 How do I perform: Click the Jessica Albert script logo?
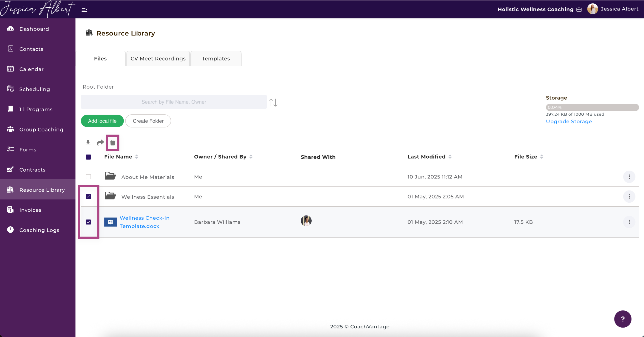coord(38,9)
